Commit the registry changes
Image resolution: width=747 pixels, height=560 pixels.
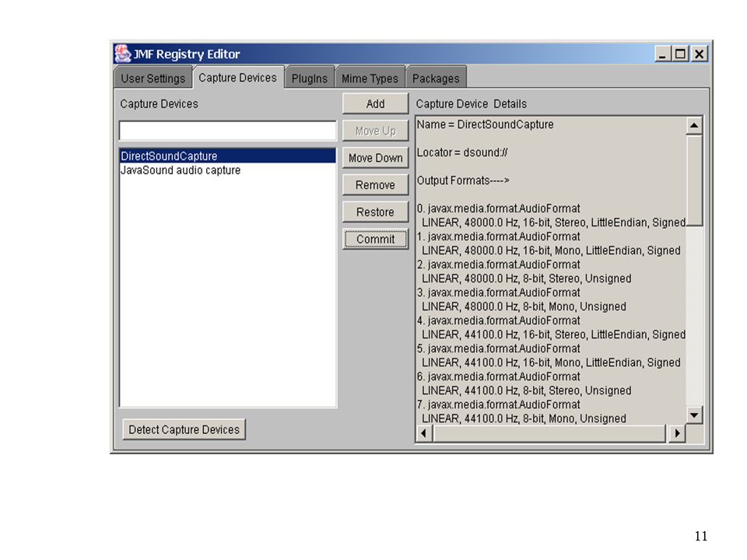point(375,239)
